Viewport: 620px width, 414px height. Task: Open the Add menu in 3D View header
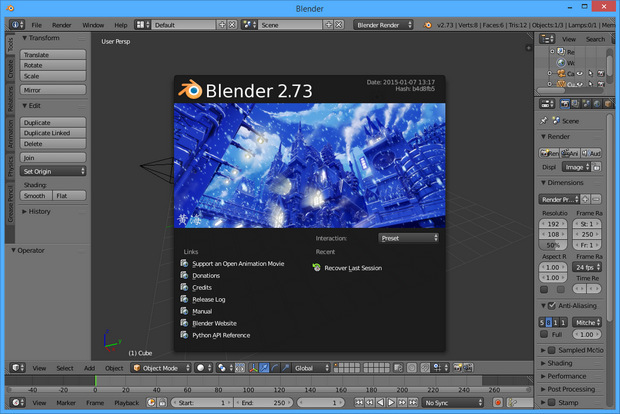(89, 368)
